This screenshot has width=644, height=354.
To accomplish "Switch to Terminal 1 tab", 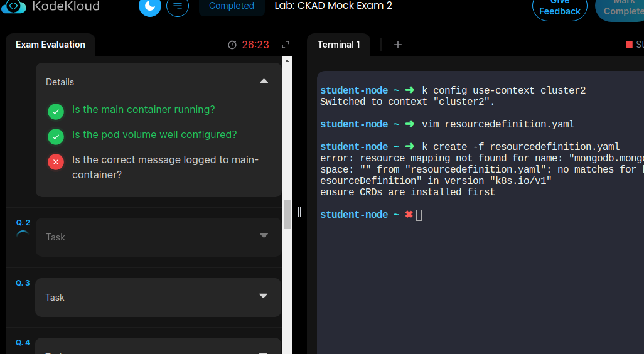I will [x=339, y=45].
